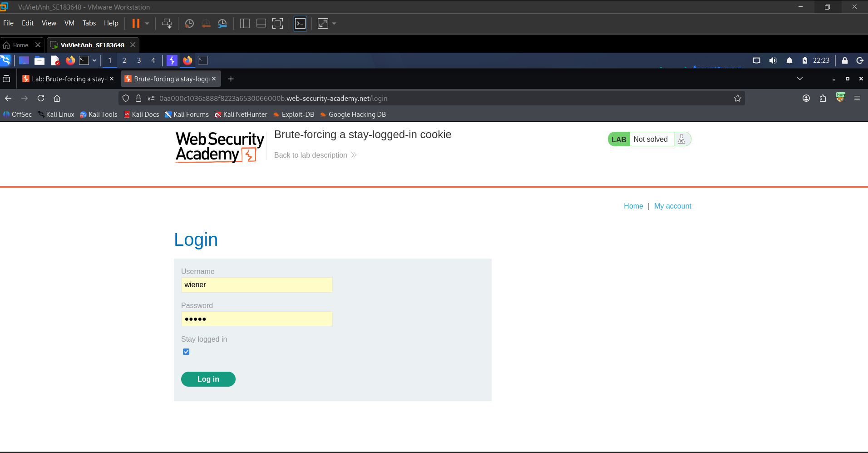Screen dimensions: 868x453
Task: Open the Google Hacking DB bookmark
Action: (x=353, y=114)
